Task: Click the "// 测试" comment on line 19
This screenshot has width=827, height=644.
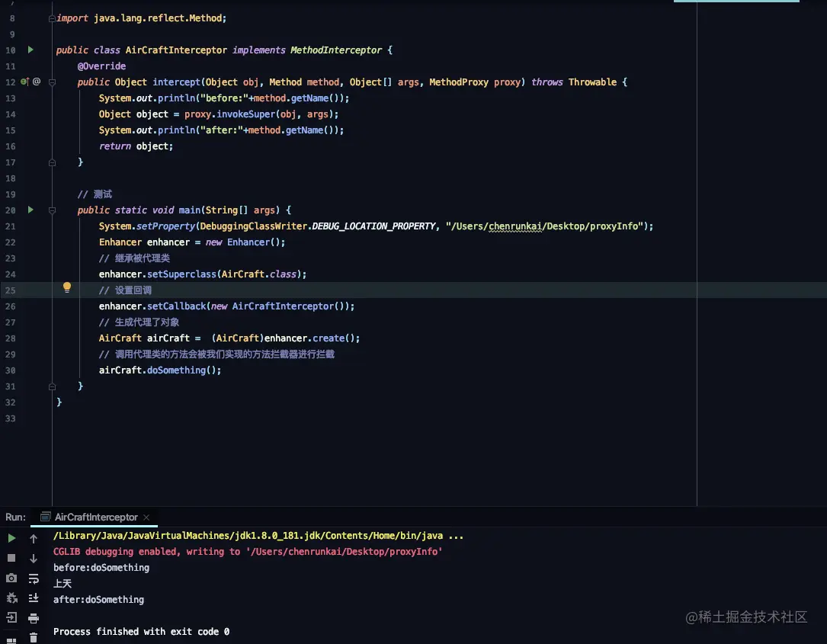Action: point(95,194)
